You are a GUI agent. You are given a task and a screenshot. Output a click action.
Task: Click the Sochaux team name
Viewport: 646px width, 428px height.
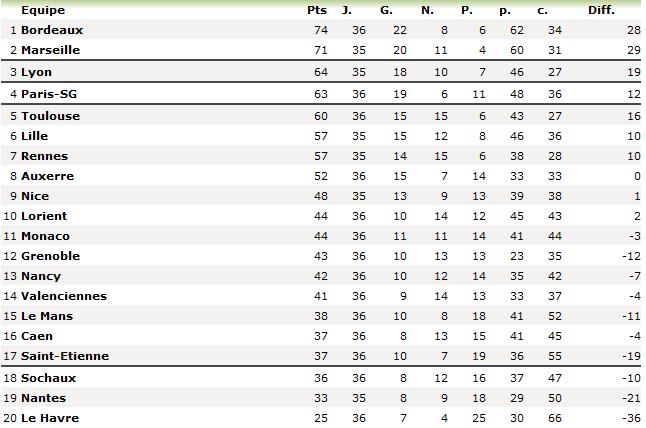pos(48,378)
